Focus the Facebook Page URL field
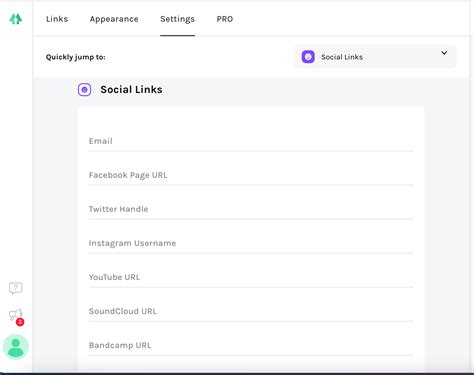The image size is (474, 375). click(x=251, y=175)
